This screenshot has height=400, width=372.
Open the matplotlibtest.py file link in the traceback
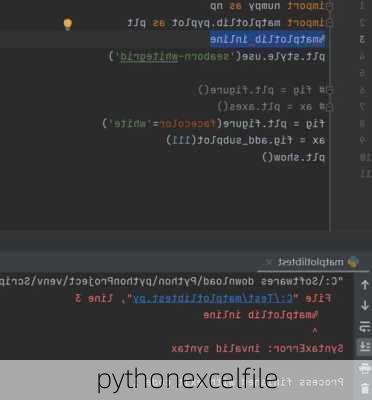point(213,298)
